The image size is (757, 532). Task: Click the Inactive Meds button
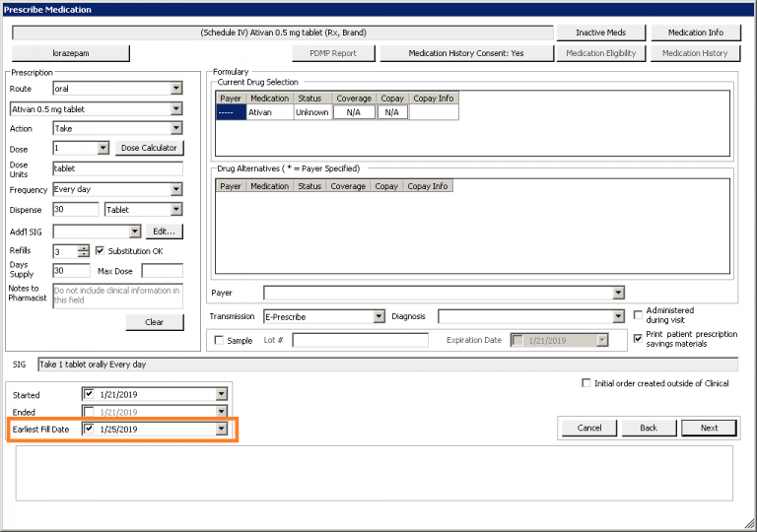point(600,33)
